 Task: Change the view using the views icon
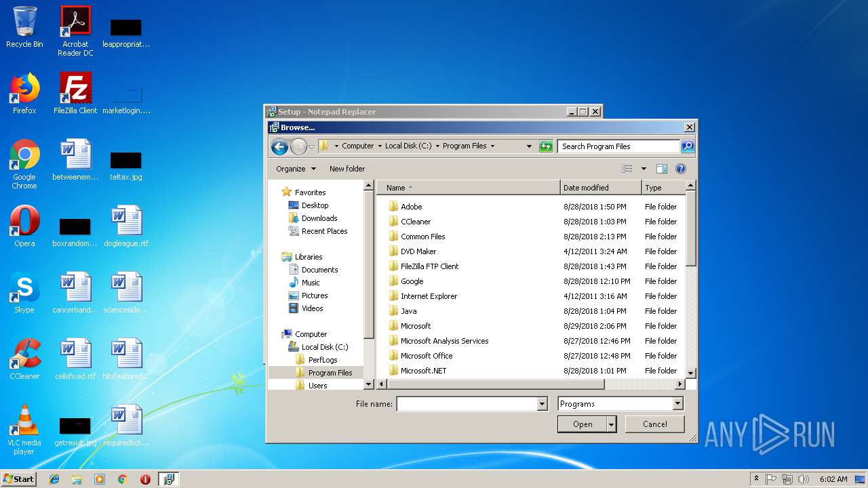click(x=628, y=169)
